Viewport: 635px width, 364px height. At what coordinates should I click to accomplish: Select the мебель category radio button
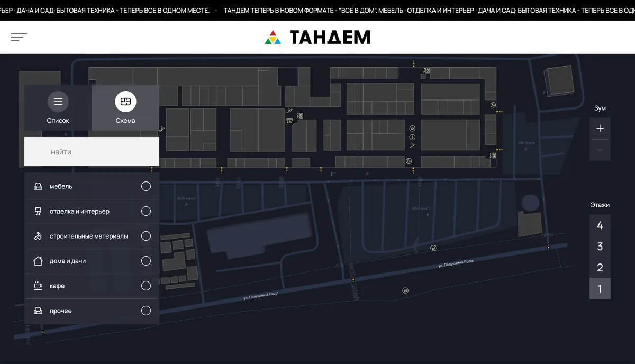146,186
